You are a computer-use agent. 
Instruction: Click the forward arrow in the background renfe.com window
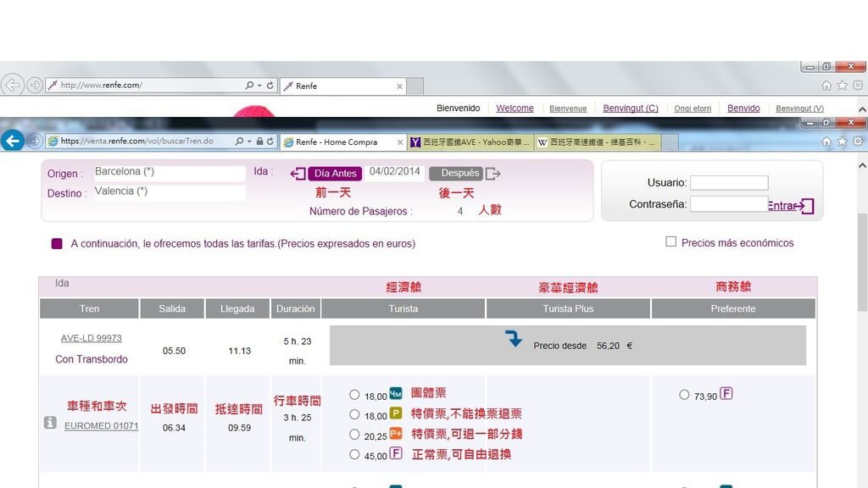pyautogui.click(x=34, y=86)
